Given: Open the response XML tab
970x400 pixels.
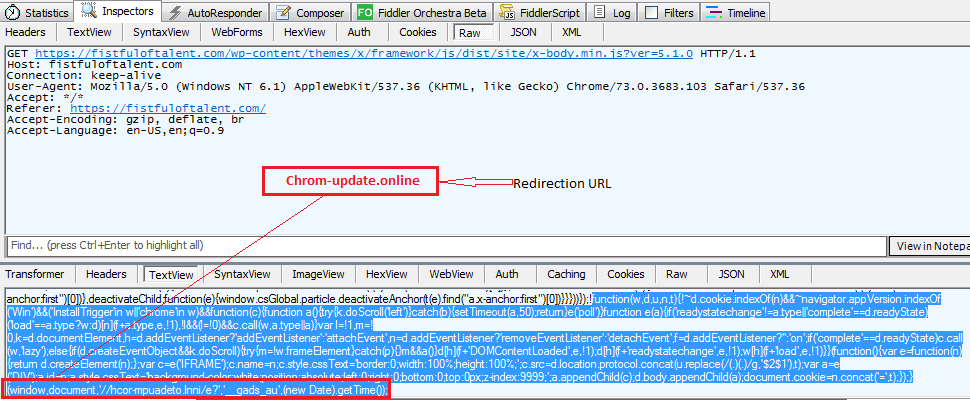Looking at the screenshot, I should click(779, 274).
